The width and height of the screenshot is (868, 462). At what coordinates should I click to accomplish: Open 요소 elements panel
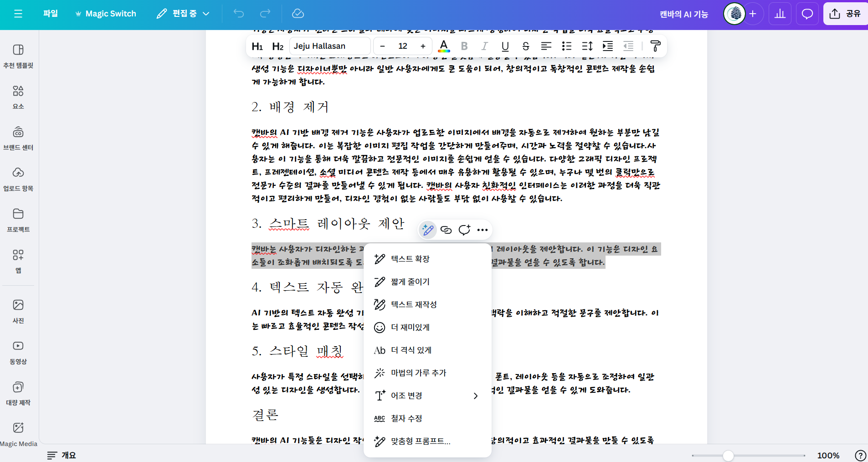click(x=18, y=98)
